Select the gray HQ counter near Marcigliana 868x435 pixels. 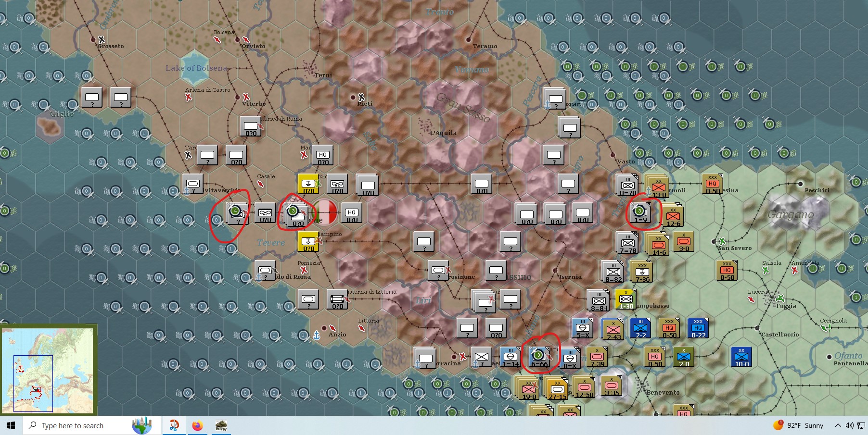click(323, 155)
